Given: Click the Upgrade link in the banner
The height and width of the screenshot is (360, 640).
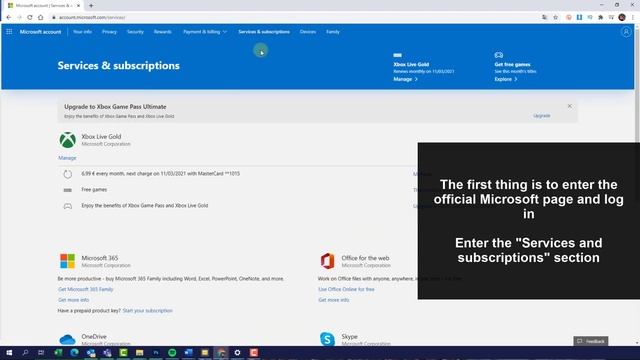Looking at the screenshot, I should click(x=542, y=116).
